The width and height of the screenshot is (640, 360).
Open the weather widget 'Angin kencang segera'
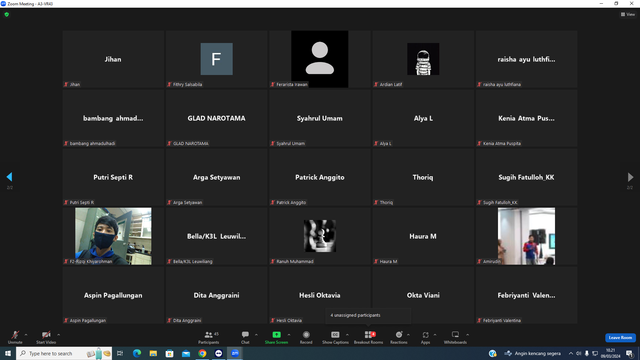(533, 353)
